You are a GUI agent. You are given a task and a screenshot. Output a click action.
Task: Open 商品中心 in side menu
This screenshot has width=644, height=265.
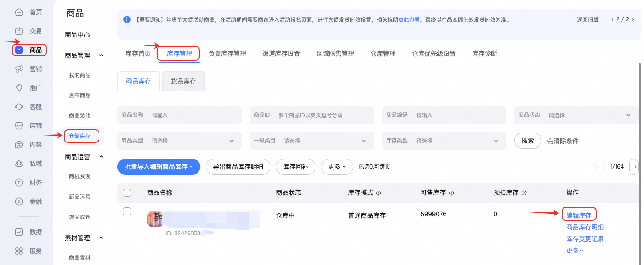77,35
